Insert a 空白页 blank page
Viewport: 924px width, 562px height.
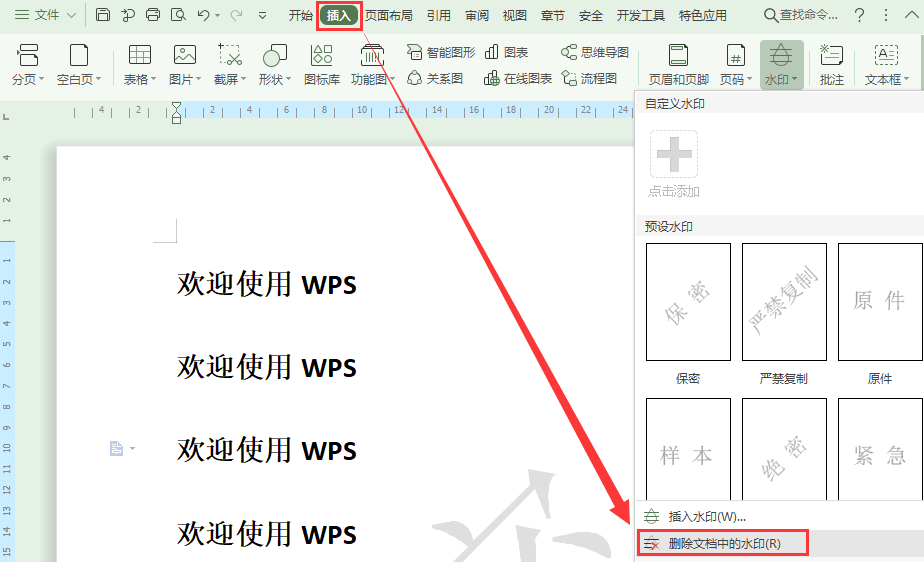[78, 64]
